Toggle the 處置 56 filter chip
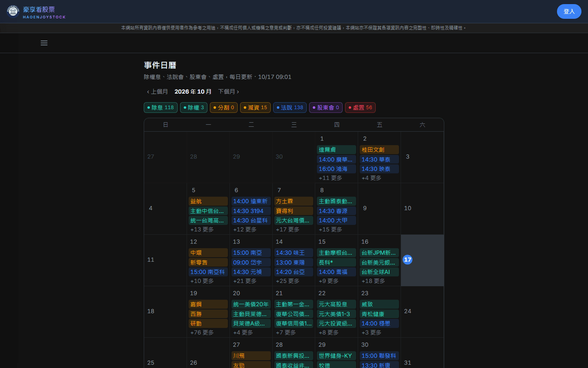 point(360,108)
